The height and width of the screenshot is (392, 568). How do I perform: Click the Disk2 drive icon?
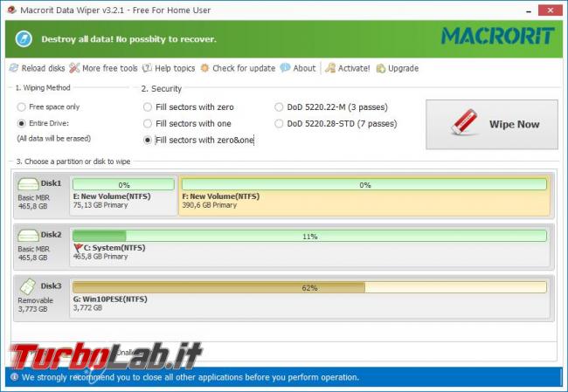(28, 235)
